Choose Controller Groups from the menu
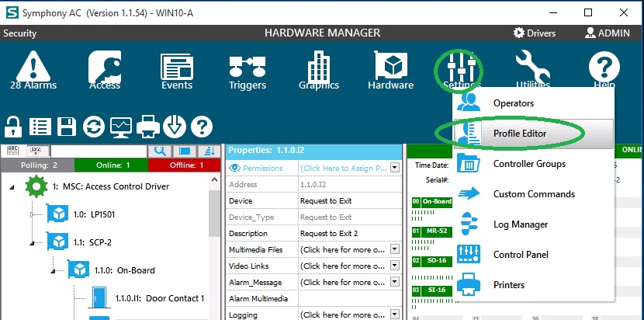The width and height of the screenshot is (644, 320). 534,164
